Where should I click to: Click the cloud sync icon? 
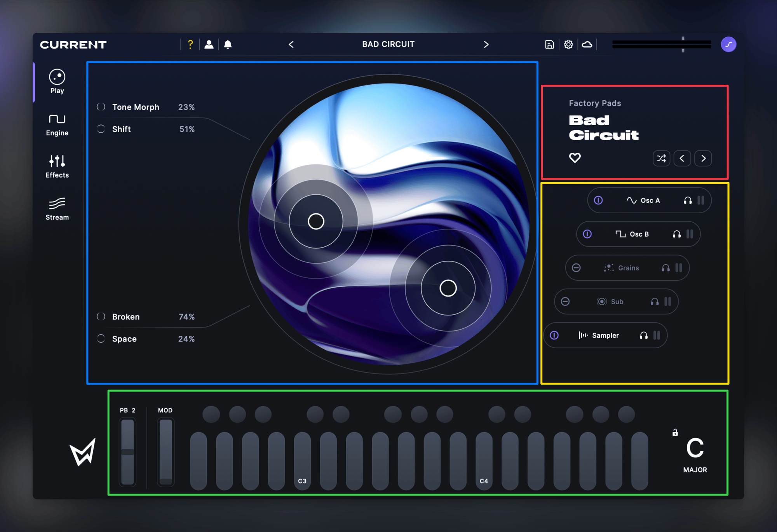(587, 44)
